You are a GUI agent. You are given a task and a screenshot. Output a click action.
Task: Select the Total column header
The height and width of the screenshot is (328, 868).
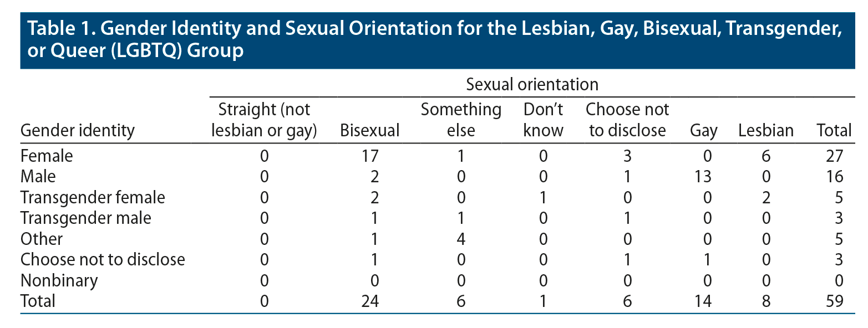[834, 130]
